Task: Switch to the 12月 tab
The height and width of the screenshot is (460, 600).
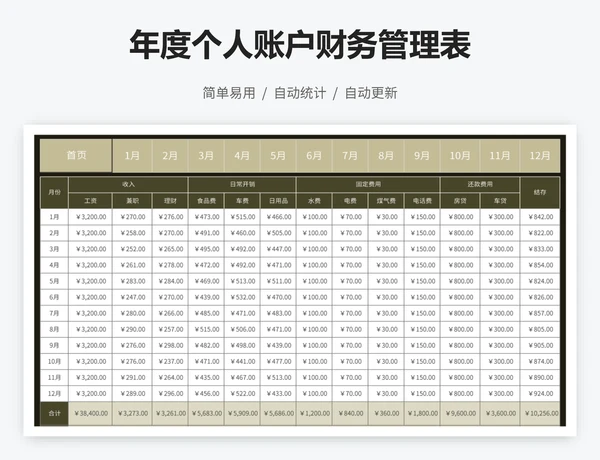Action: 540,155
